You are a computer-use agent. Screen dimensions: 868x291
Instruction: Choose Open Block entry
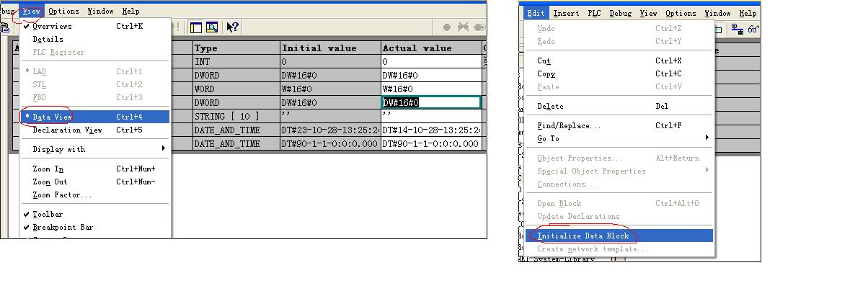[x=619, y=203]
